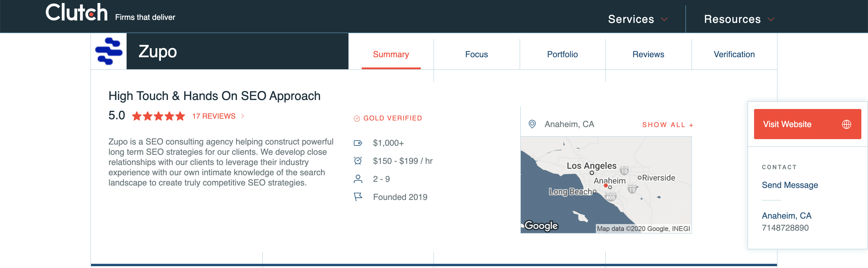Click the $1,000+ minimum project text
Image resolution: width=868 pixels, height=268 pixels.
pyautogui.click(x=388, y=143)
